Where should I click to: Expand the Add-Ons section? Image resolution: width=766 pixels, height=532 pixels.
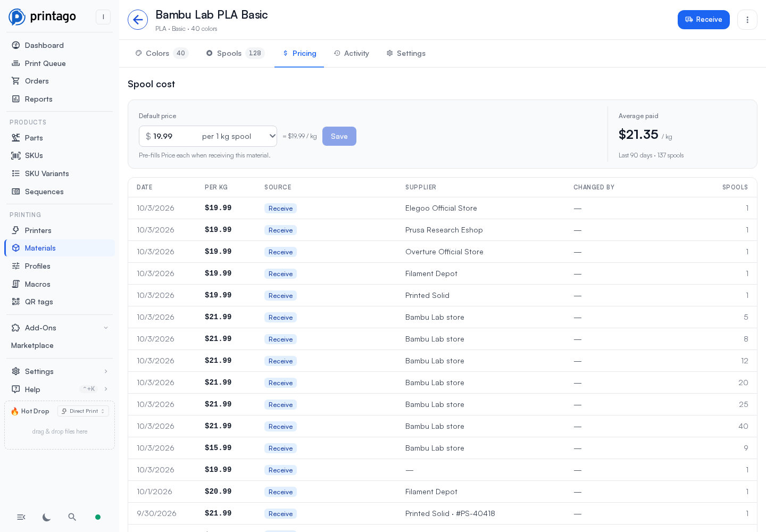[60, 328]
